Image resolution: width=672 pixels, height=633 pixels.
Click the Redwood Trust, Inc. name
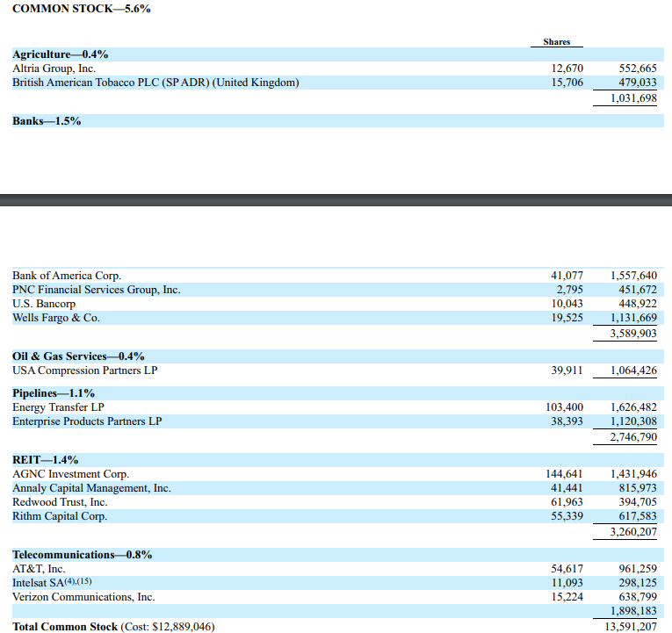[60, 503]
